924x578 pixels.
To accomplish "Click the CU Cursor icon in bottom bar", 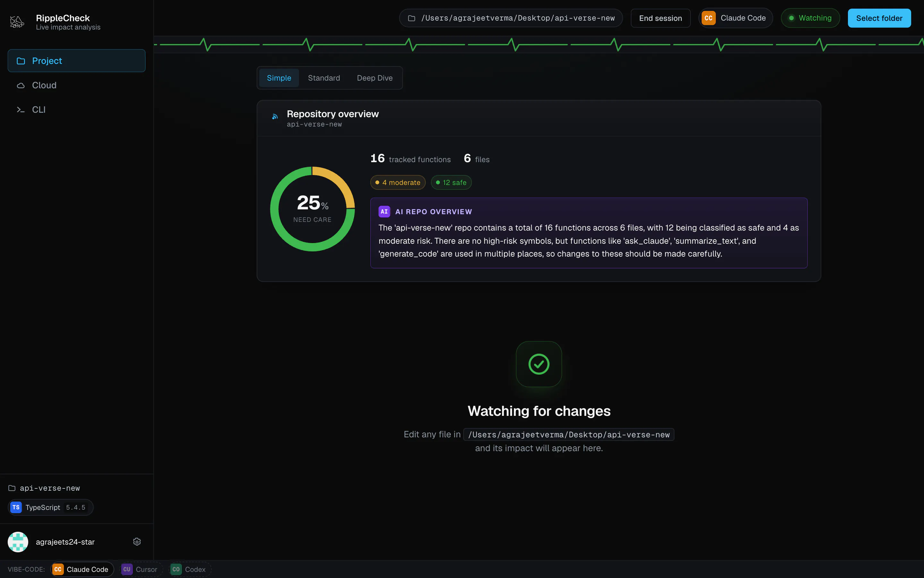I will (x=127, y=569).
